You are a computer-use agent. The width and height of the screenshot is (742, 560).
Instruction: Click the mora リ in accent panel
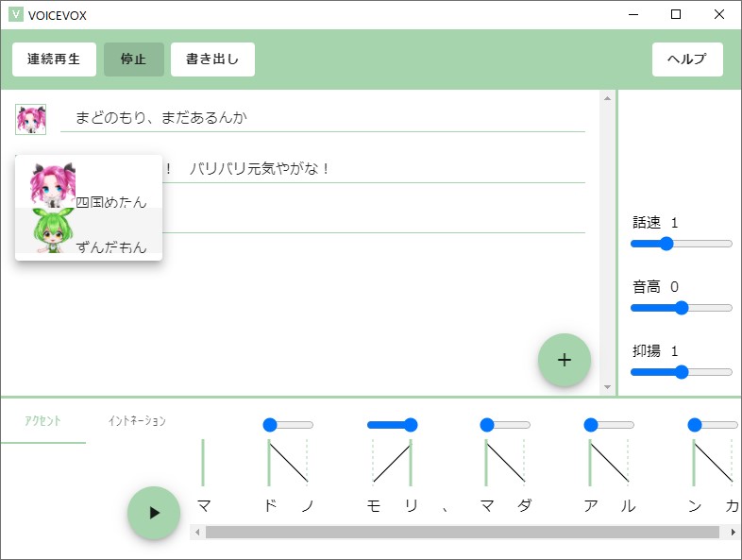(x=412, y=506)
